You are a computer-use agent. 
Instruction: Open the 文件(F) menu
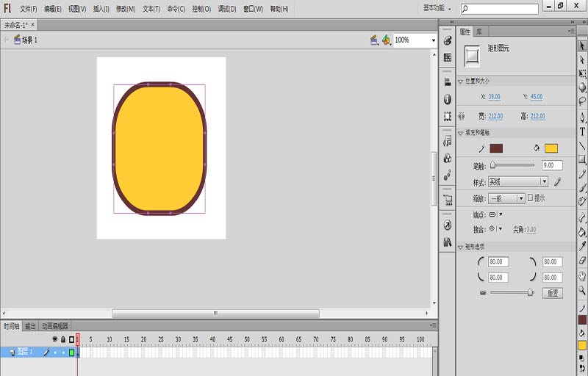[29, 9]
